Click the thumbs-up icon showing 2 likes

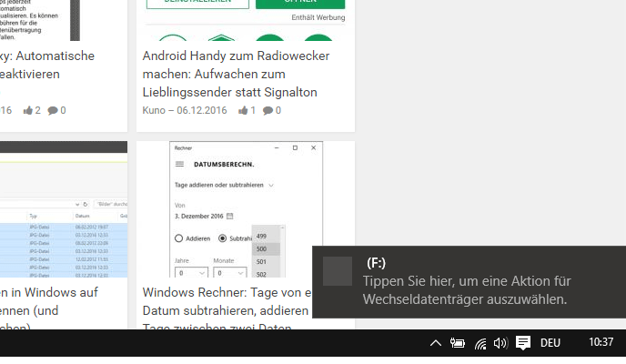pos(28,111)
